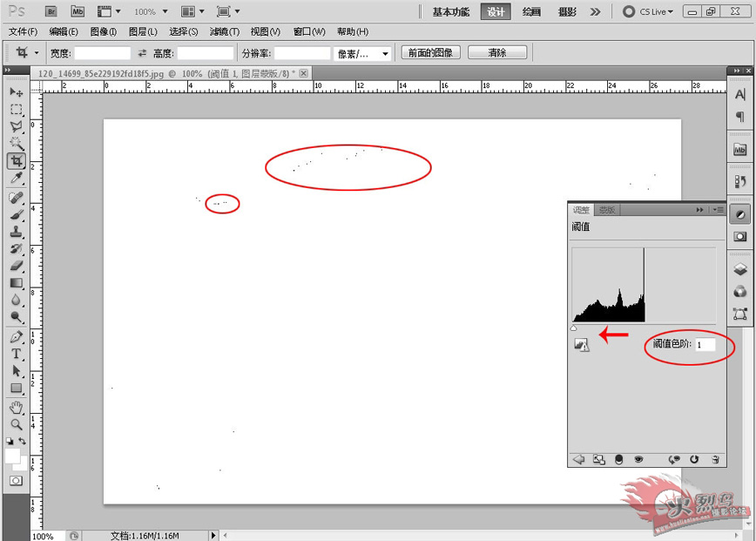
Task: Click the 分辨率 input field
Action: (x=302, y=53)
